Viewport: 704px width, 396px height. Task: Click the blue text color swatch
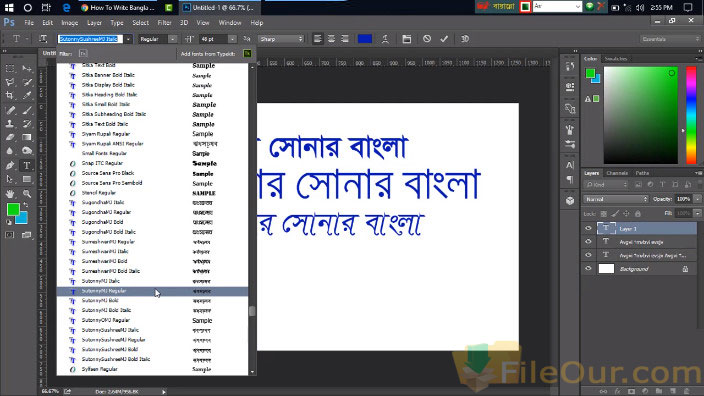click(365, 39)
